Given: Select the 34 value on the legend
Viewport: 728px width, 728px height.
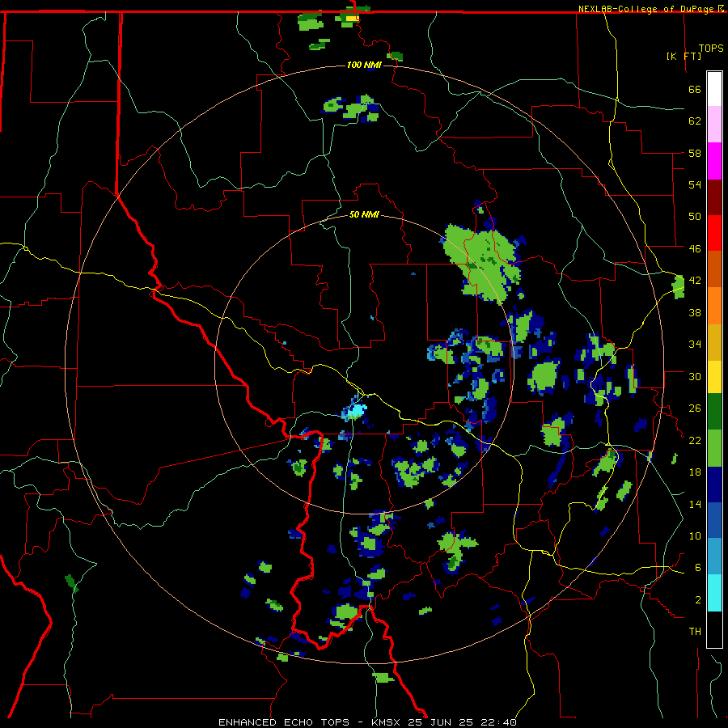Looking at the screenshot, I should tap(695, 345).
